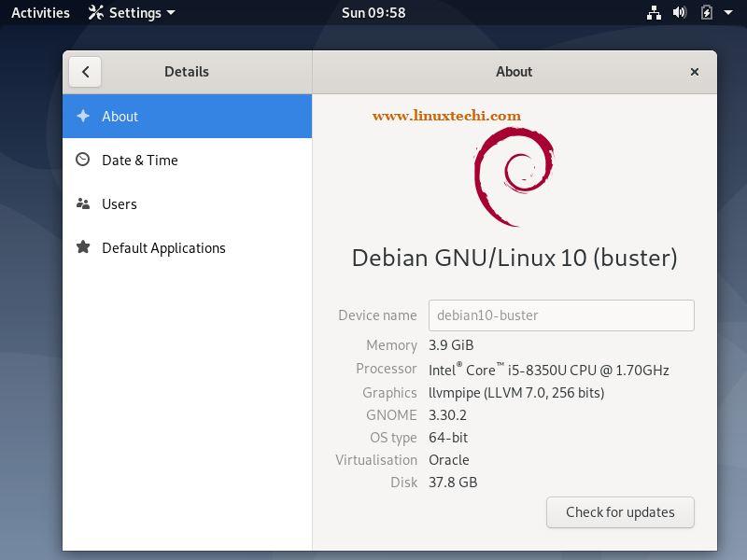Image resolution: width=747 pixels, height=560 pixels.
Task: Select Default Applications in the sidebar
Action: (x=163, y=247)
